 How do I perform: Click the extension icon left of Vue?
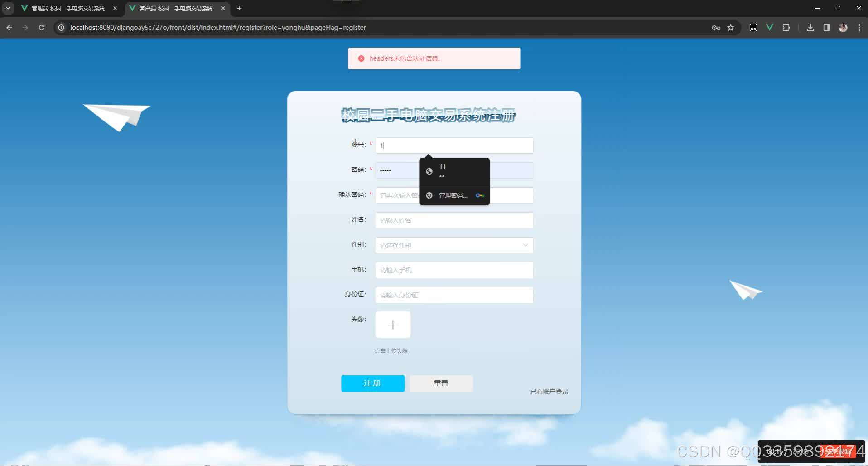753,28
